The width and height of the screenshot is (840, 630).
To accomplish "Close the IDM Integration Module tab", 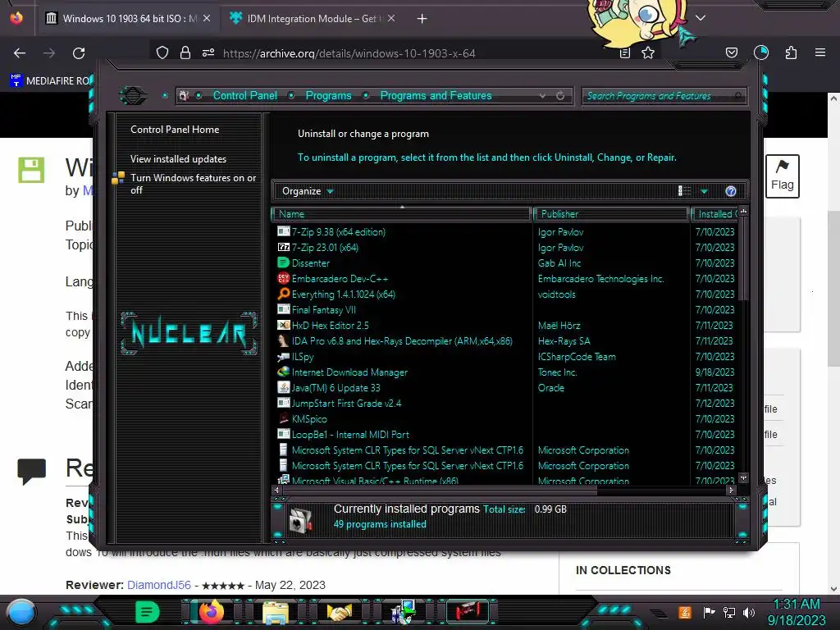I will [391, 18].
